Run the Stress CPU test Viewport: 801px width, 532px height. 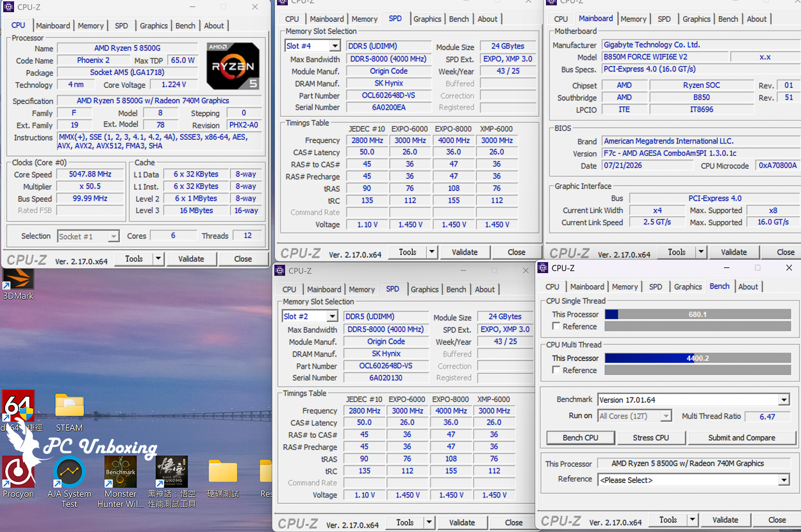click(651, 438)
